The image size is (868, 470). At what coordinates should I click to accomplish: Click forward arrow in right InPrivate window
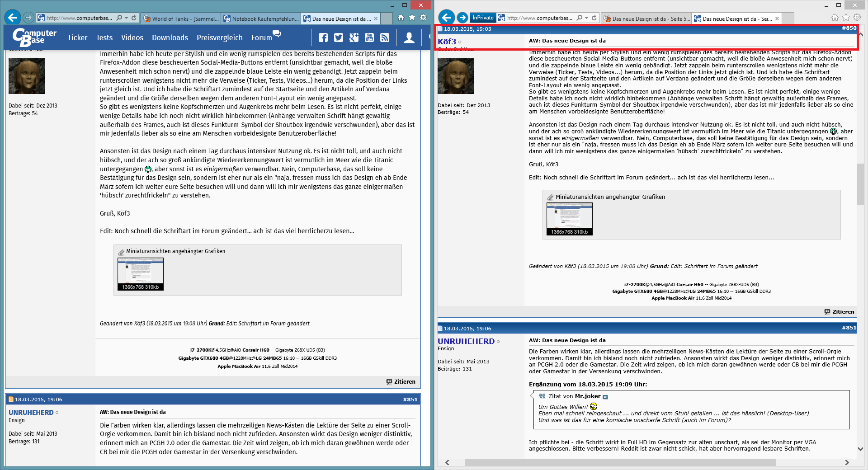coord(462,18)
